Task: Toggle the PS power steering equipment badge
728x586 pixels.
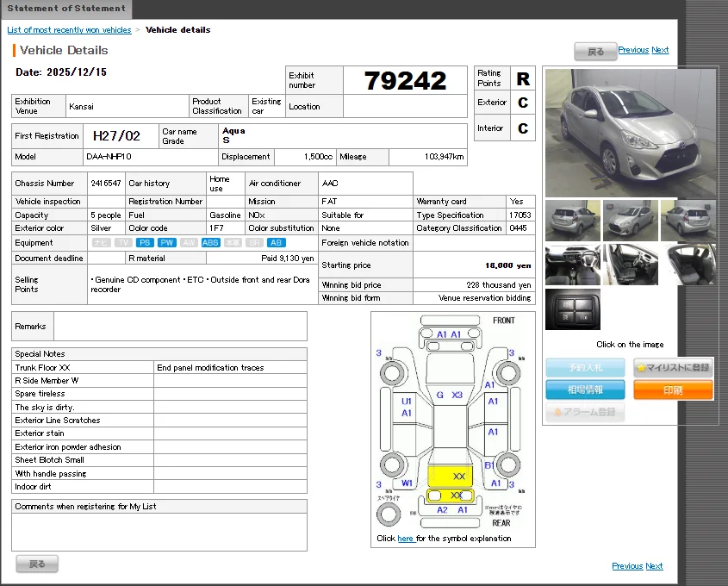Action: 144,242
